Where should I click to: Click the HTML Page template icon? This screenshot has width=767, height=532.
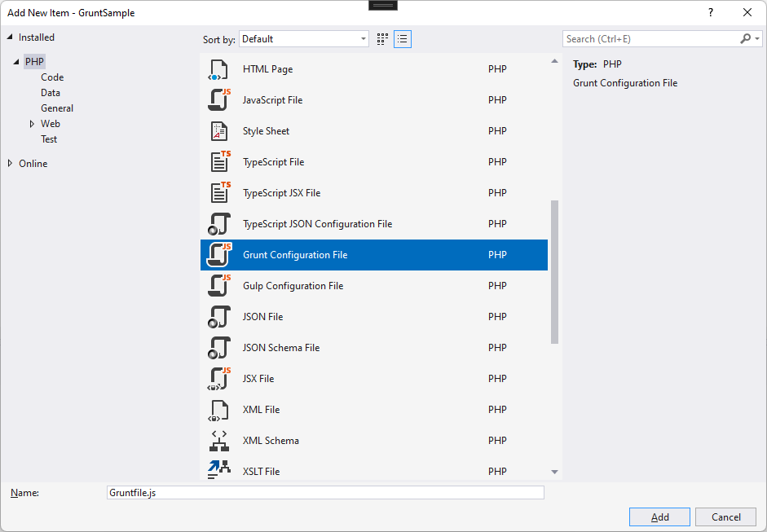[x=218, y=69]
